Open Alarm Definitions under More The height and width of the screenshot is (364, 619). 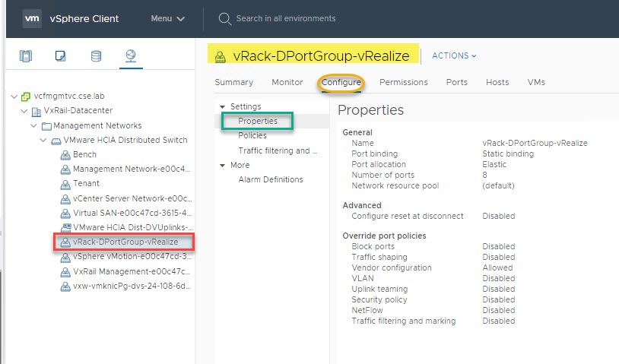270,179
